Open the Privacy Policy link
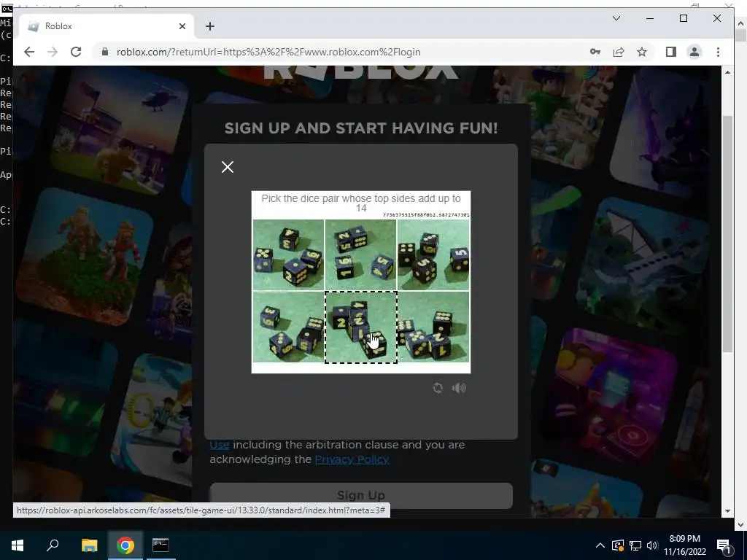 (x=352, y=459)
